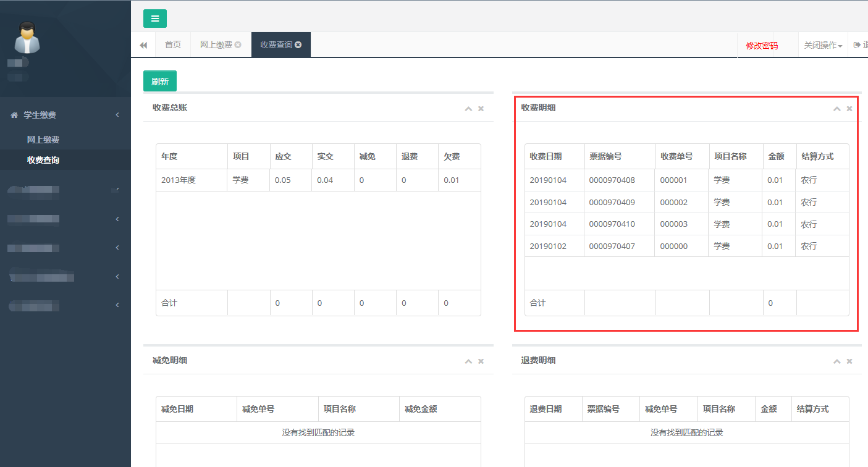Screen dimensions: 868x467
Task: Click the 修改密码 link
Action: click(x=762, y=46)
